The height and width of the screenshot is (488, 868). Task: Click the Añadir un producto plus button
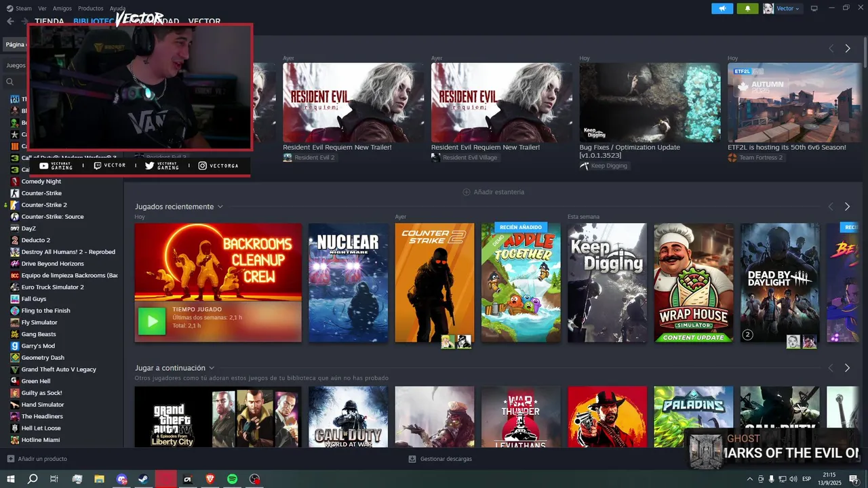(10, 459)
